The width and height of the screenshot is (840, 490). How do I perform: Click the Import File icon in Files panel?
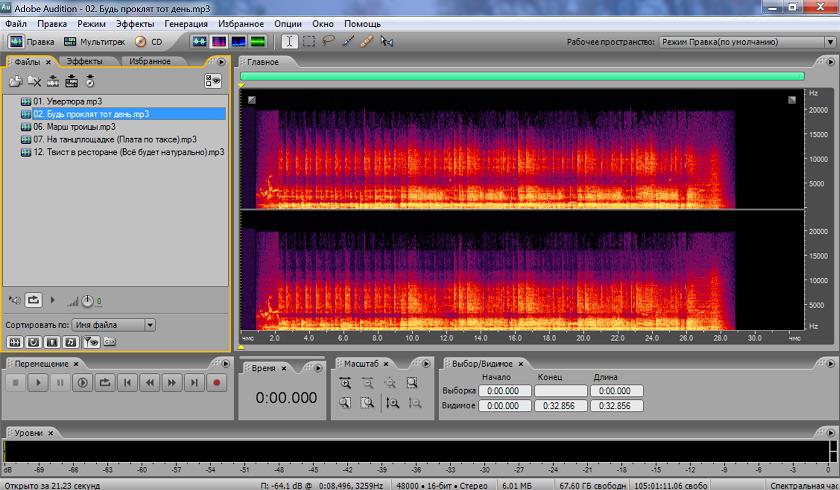(16, 80)
